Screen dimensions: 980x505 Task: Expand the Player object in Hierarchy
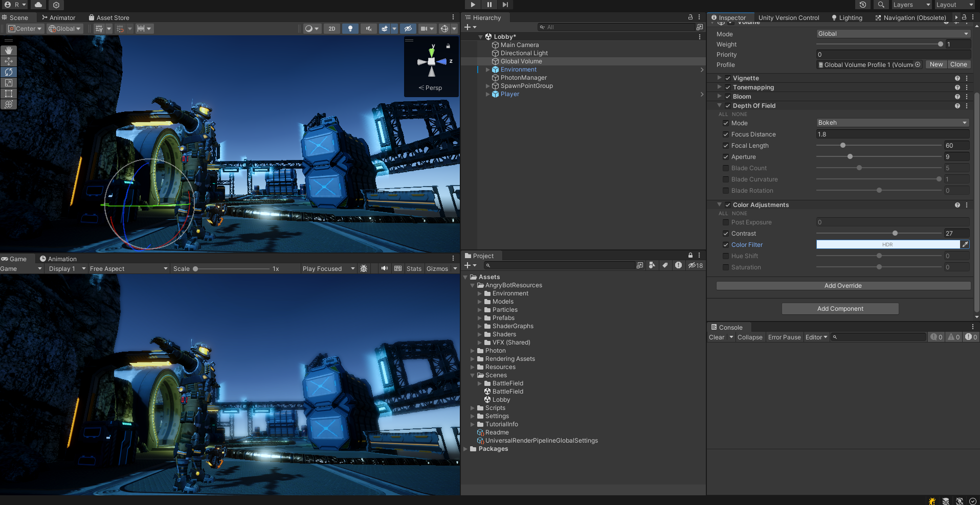coord(487,94)
